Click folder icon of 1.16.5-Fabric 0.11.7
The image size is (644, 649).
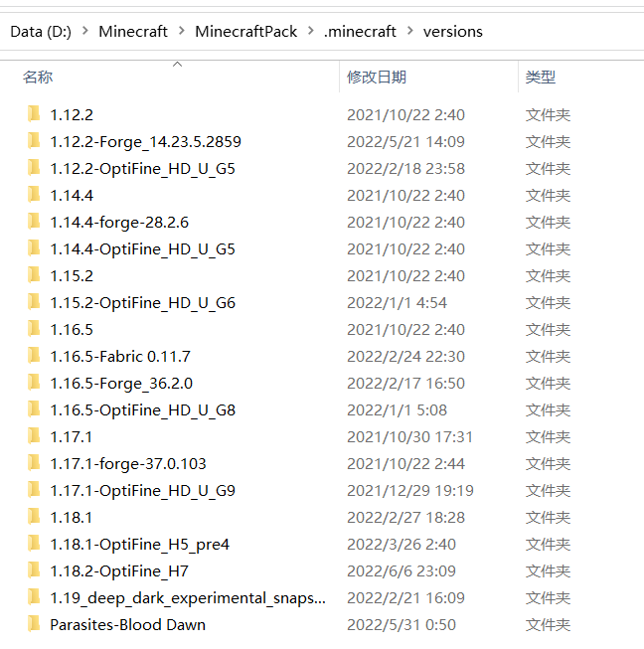pyautogui.click(x=34, y=356)
